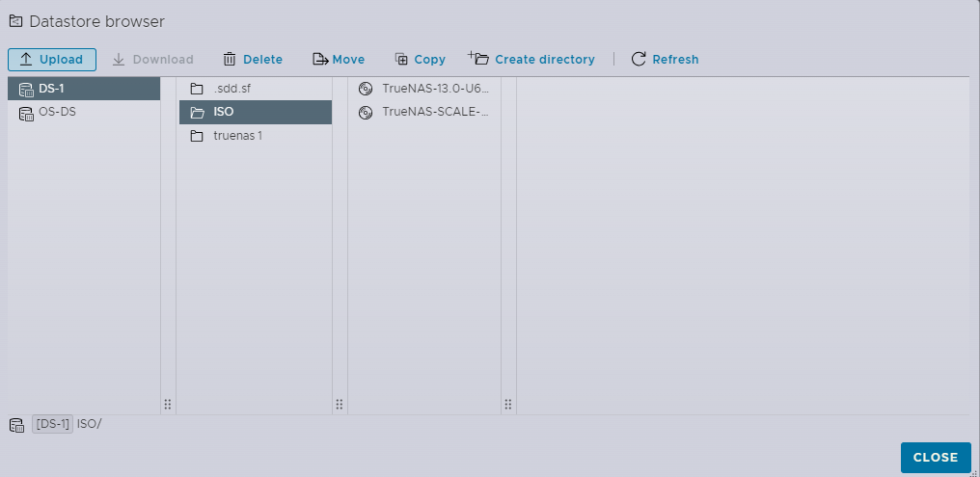Click the Delete trash icon
Image resolution: width=980 pixels, height=477 pixels.
[230, 60]
